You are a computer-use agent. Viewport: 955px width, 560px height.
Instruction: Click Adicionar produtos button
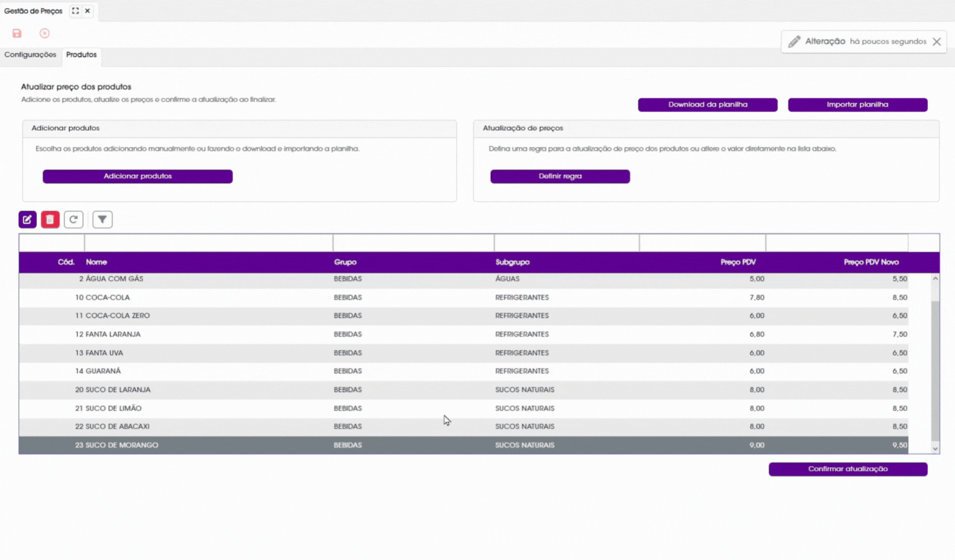point(137,176)
